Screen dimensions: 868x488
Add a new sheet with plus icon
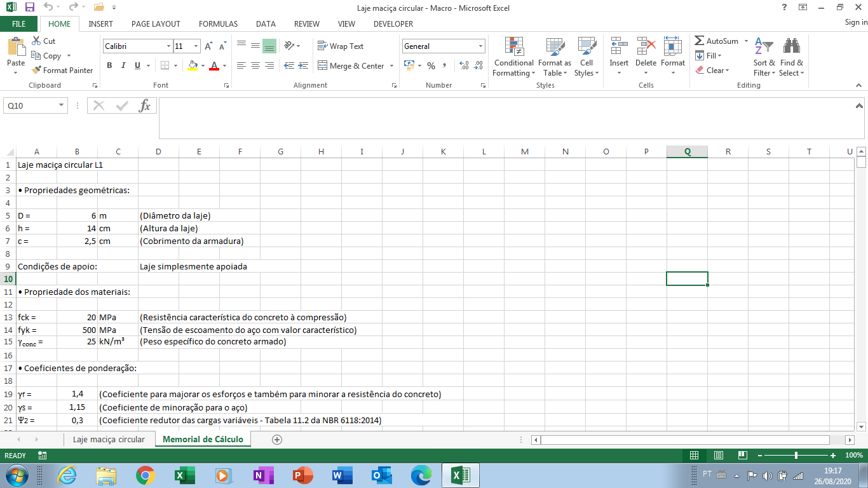pyautogui.click(x=276, y=439)
